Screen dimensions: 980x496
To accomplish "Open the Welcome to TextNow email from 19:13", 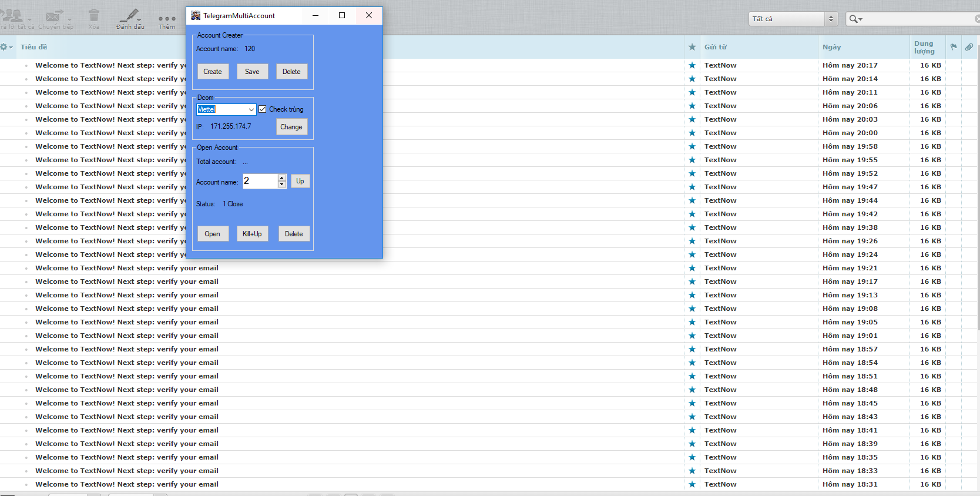I will 127,295.
